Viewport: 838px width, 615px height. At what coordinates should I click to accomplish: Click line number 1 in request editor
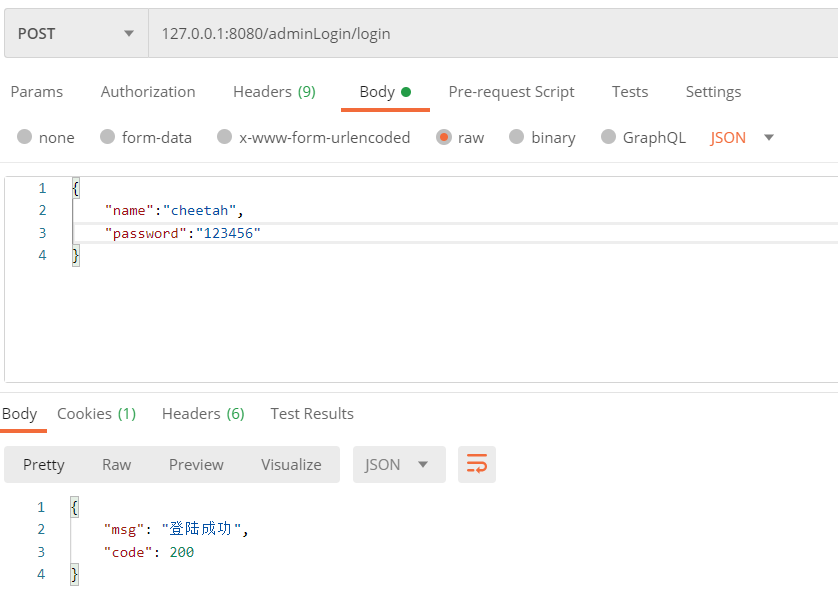(42, 188)
